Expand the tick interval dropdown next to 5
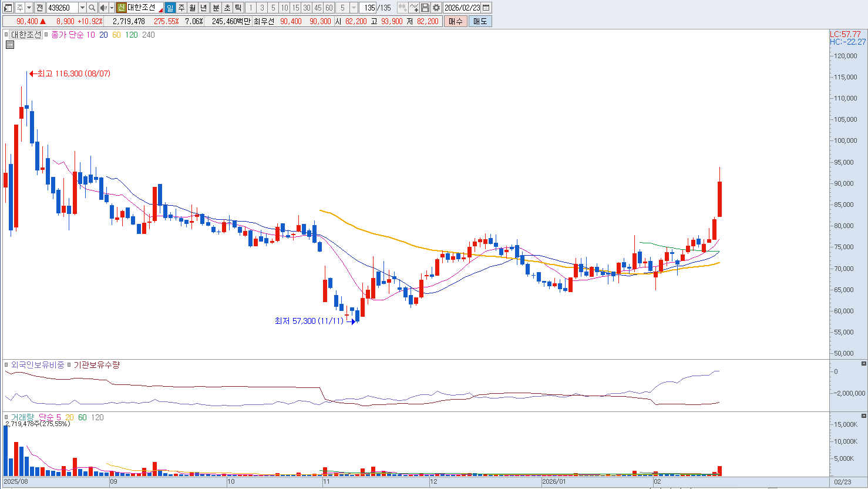868x489 pixels. (354, 8)
